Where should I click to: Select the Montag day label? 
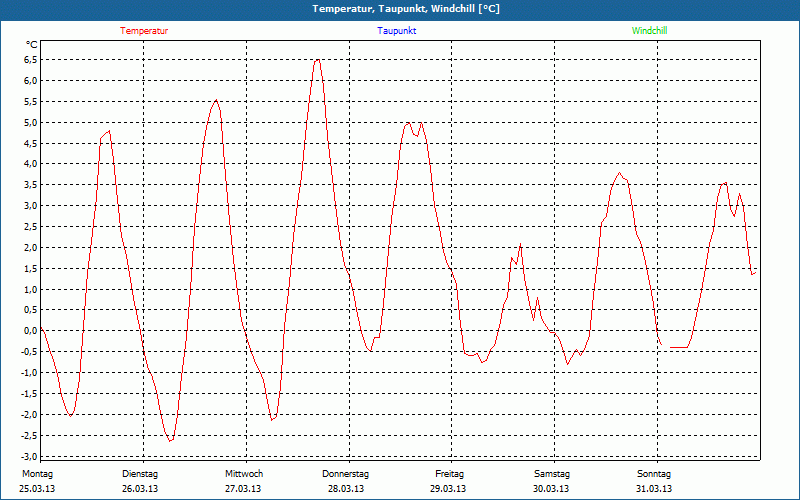(37, 474)
